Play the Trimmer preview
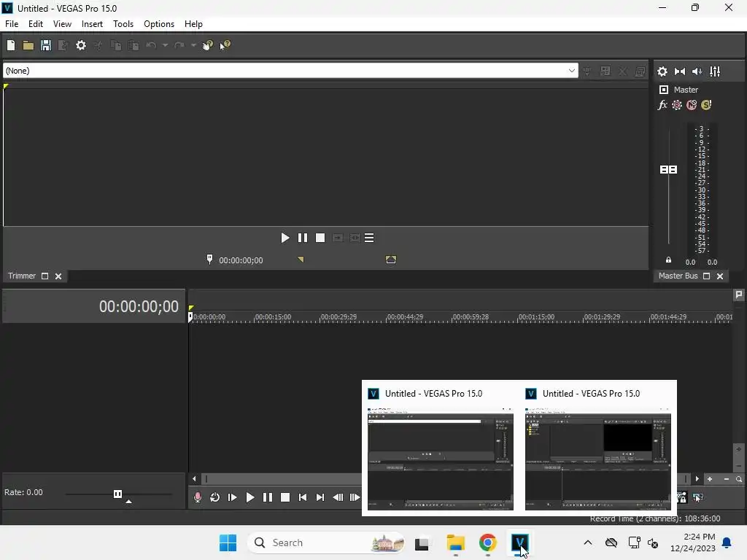Screen dimensions: 747x560 click(x=285, y=238)
